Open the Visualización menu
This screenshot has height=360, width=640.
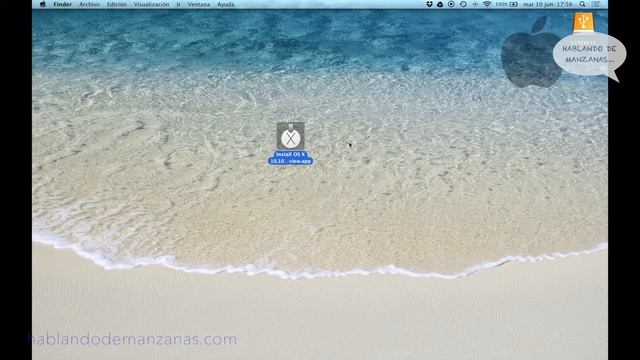[x=151, y=4]
